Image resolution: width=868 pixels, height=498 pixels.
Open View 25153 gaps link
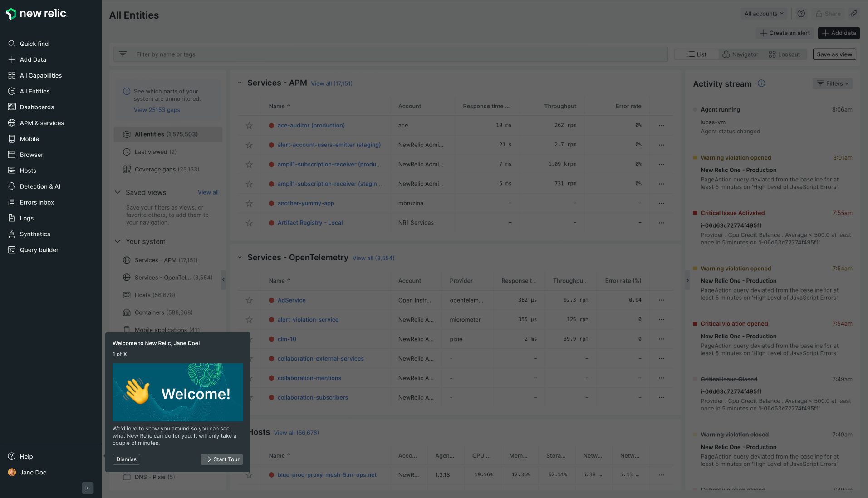[x=157, y=110]
